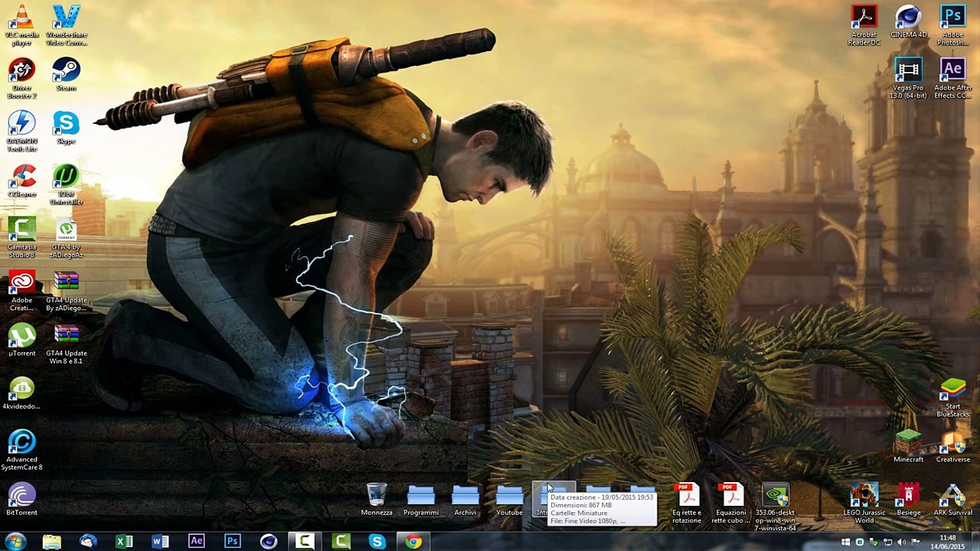This screenshot has width=980, height=551.
Task: Select the Monnezza recycle bin
Action: click(x=377, y=495)
